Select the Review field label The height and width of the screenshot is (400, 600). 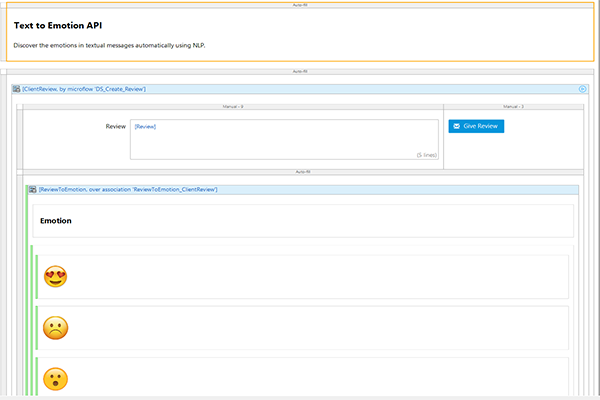(x=115, y=127)
